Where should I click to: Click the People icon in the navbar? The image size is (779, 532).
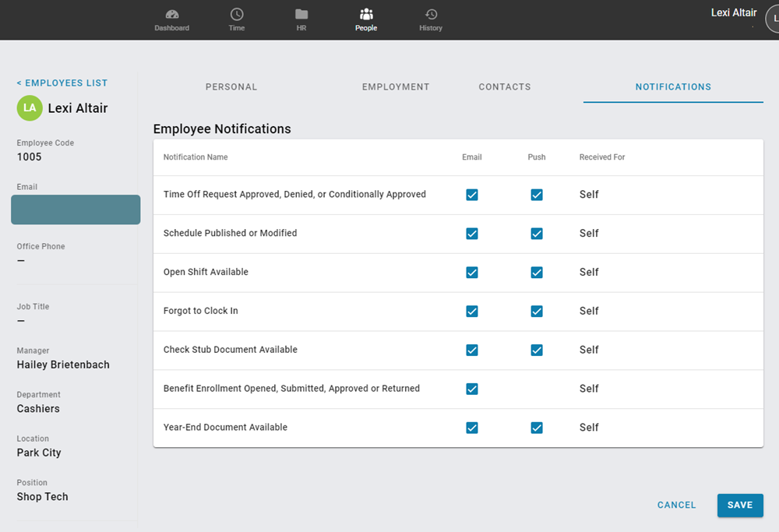[366, 19]
